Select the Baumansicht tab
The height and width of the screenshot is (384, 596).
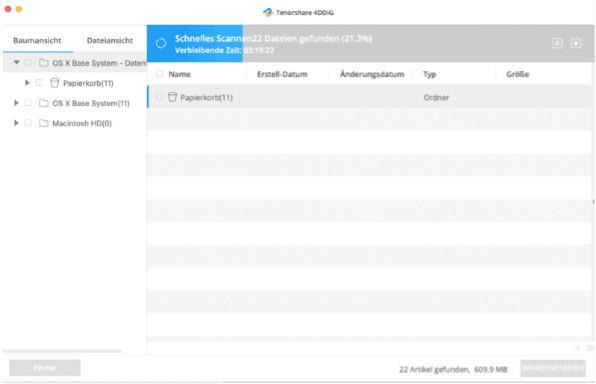point(37,40)
